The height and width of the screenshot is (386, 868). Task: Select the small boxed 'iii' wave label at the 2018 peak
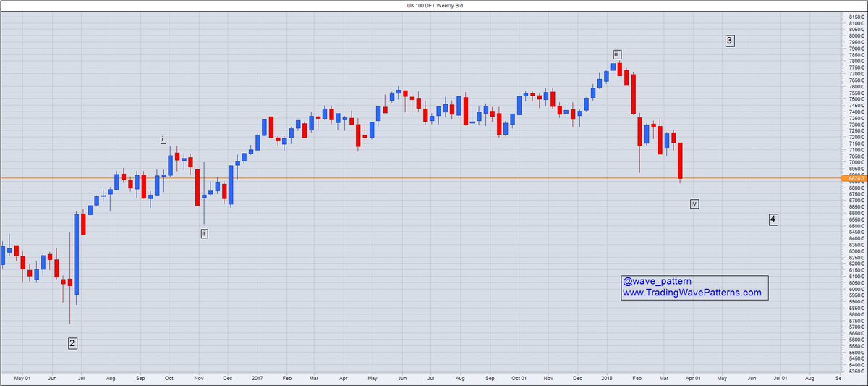617,54
